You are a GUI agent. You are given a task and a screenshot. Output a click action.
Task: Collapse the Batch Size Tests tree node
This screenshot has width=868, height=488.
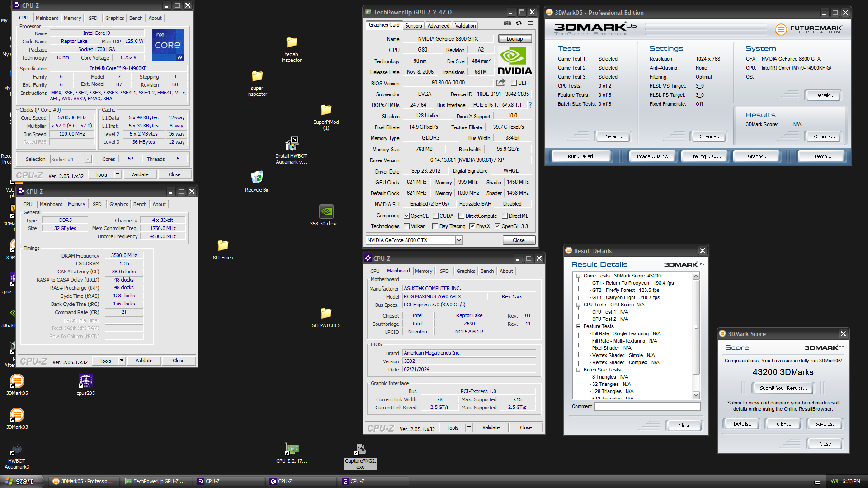pos(578,370)
